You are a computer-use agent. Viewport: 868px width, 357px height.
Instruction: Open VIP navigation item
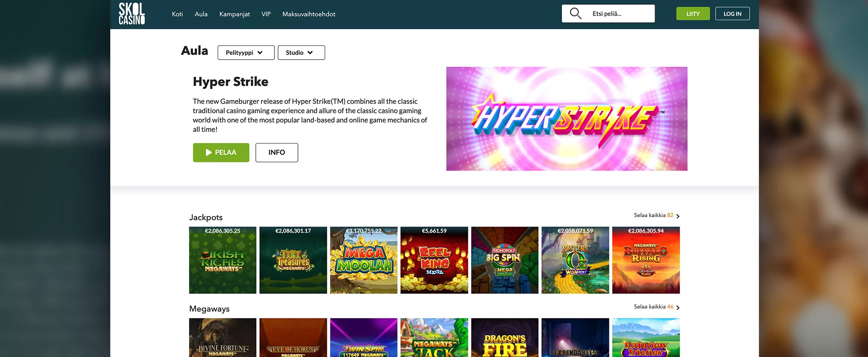tap(266, 14)
